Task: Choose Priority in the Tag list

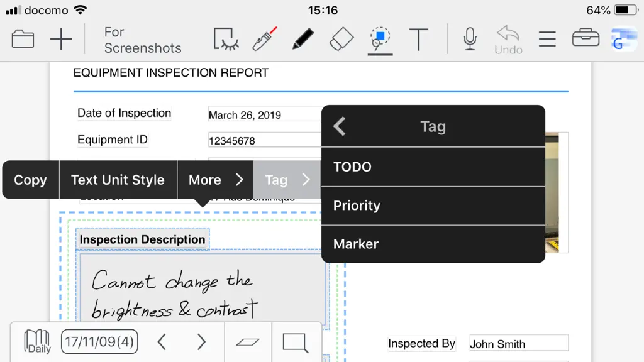Action: click(433, 206)
